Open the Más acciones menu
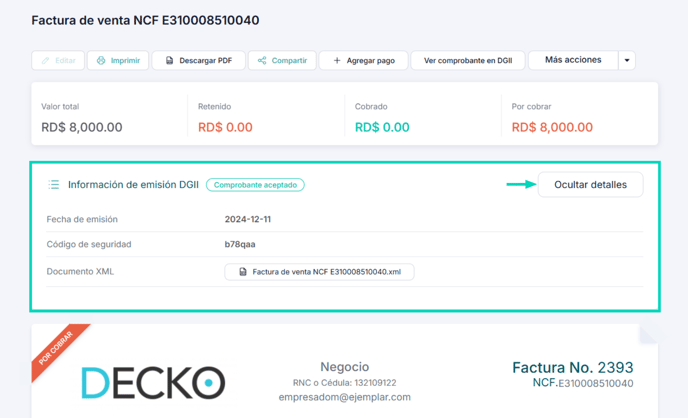This screenshot has height=418, width=688. 573,61
